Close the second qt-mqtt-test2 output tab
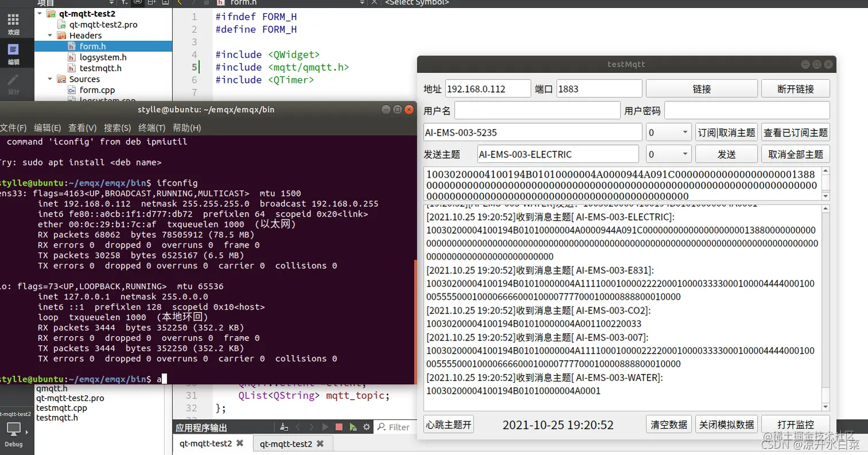This screenshot has height=455, width=868. (320, 444)
